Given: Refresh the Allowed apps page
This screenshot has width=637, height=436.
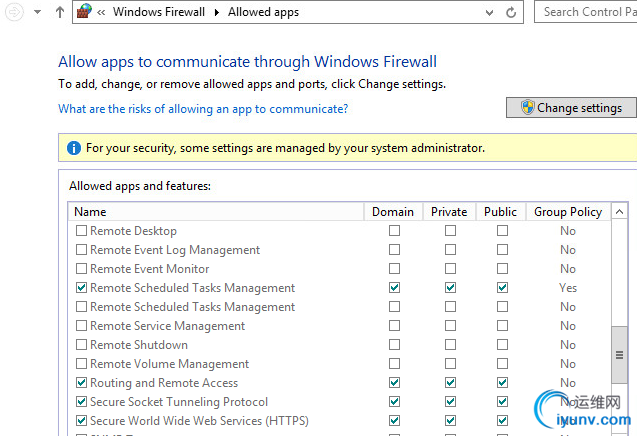Looking at the screenshot, I should pos(511,13).
